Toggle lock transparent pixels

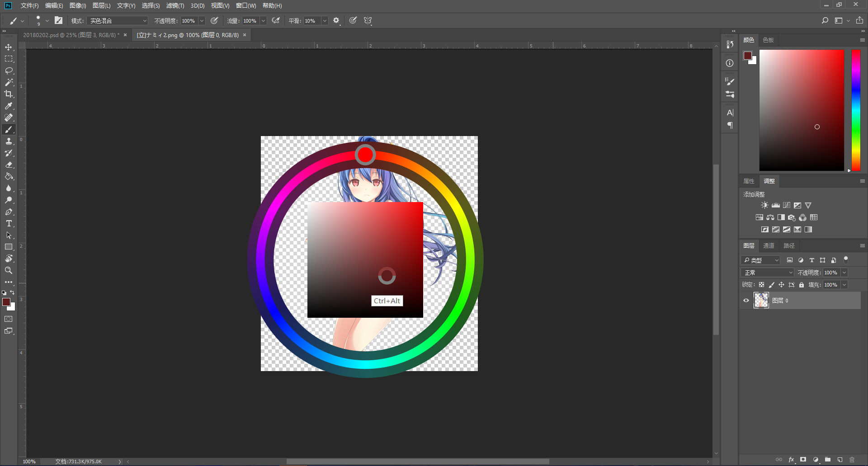pyautogui.click(x=762, y=285)
